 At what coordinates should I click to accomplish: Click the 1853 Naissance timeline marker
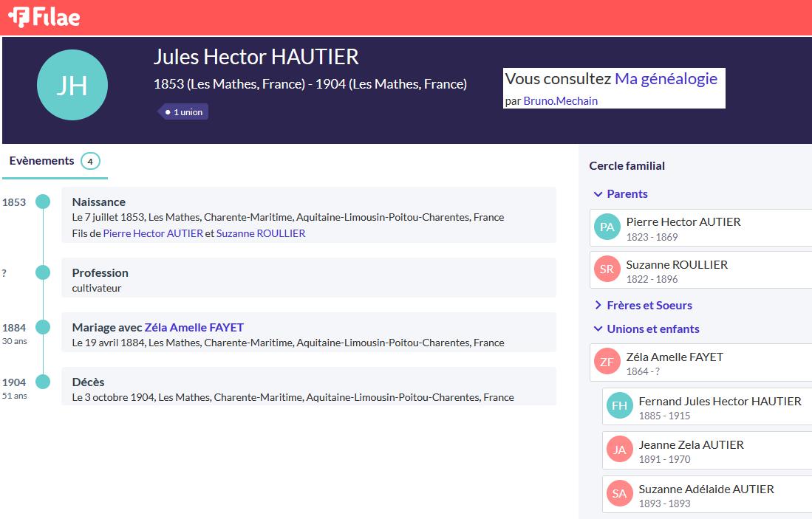click(43, 202)
